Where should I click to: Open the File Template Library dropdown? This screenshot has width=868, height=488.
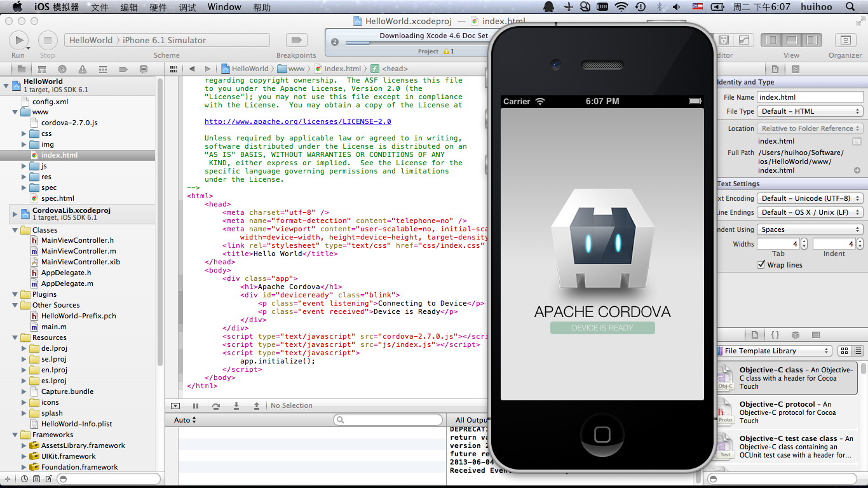click(775, 351)
